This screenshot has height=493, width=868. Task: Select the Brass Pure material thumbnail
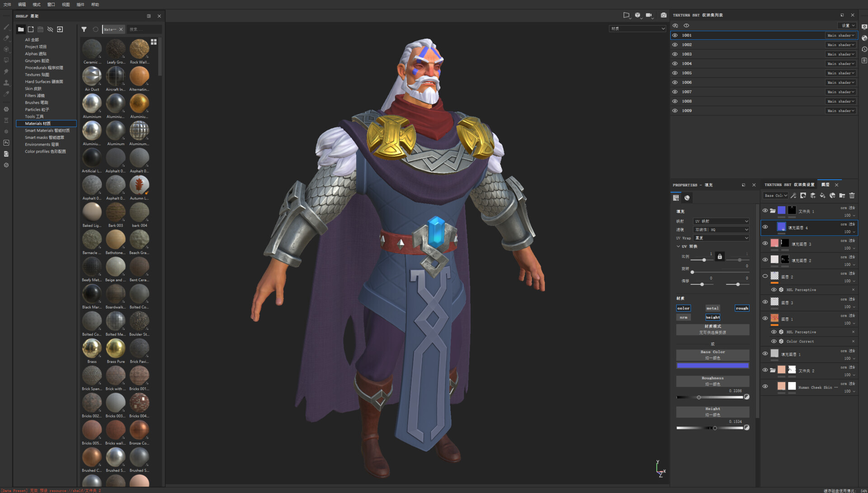point(115,348)
